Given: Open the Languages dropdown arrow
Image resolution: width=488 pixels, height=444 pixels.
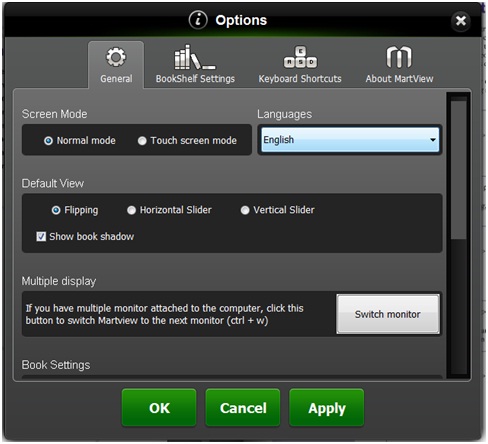Looking at the screenshot, I should pyautogui.click(x=433, y=140).
